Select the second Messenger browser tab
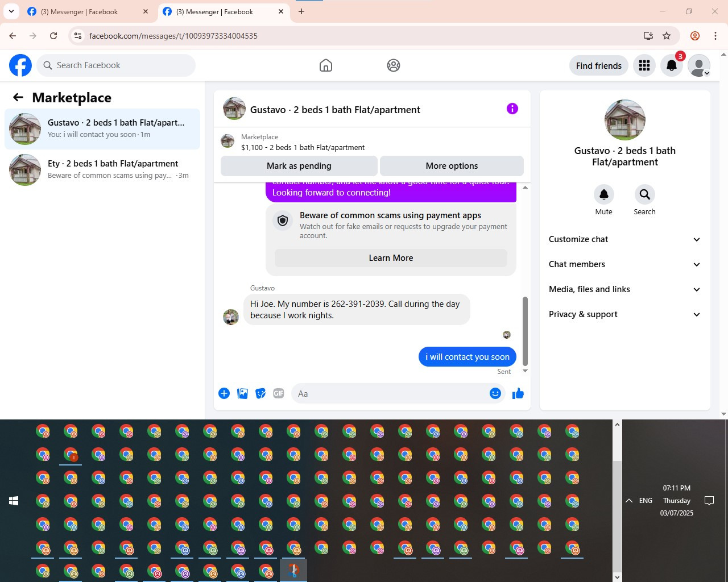The image size is (728, 582). 224,11
